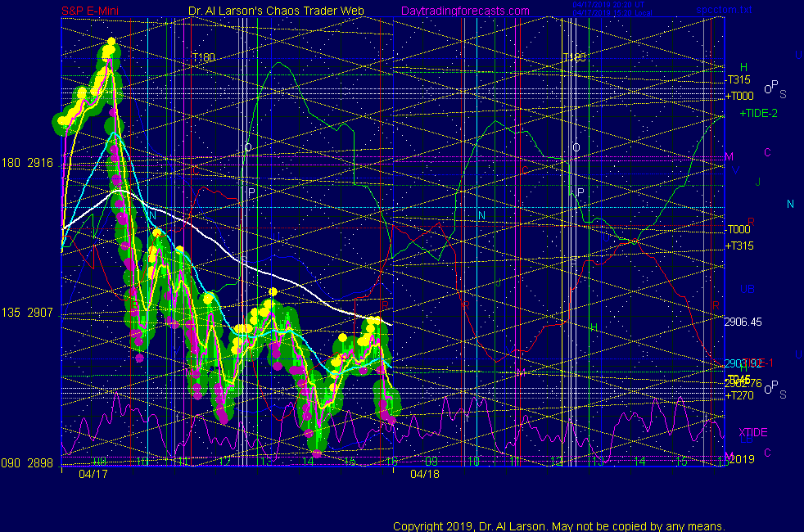Select the red "TIDE-1" legend label
The width and height of the screenshot is (804, 532).
758,363
